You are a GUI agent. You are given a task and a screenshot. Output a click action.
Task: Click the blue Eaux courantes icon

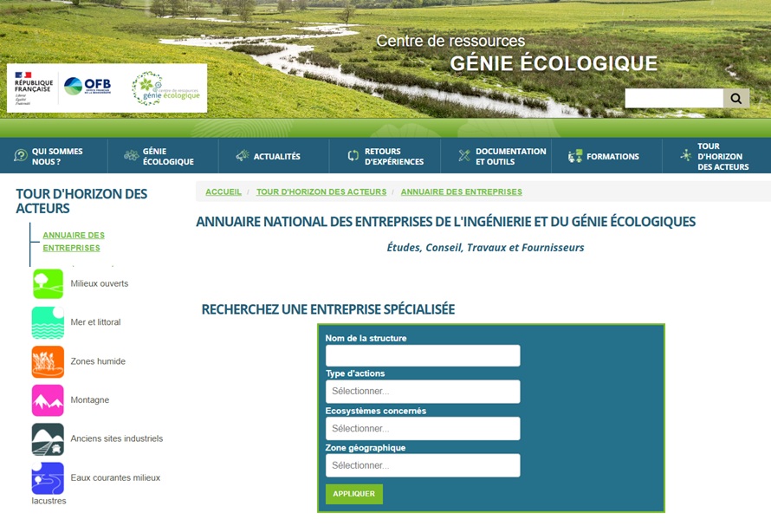click(48, 478)
